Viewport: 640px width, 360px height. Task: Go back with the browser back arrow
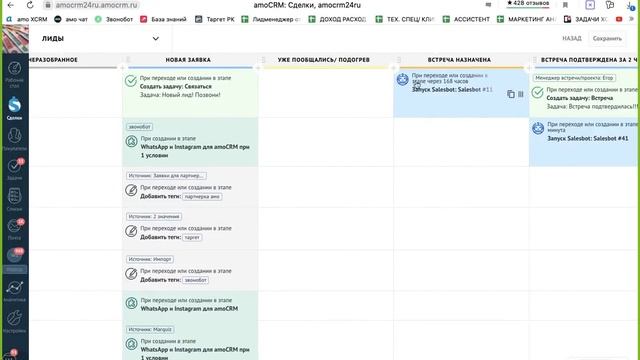pyautogui.click(x=11, y=5)
